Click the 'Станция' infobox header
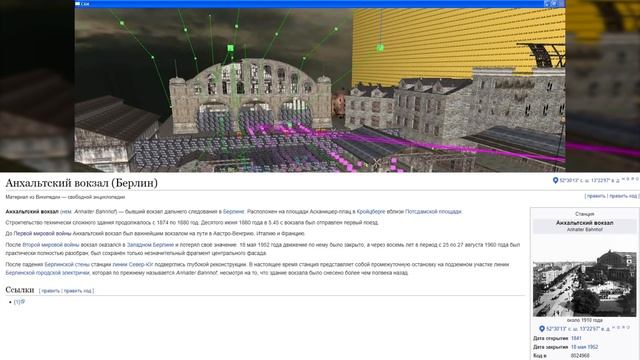 coord(584,213)
